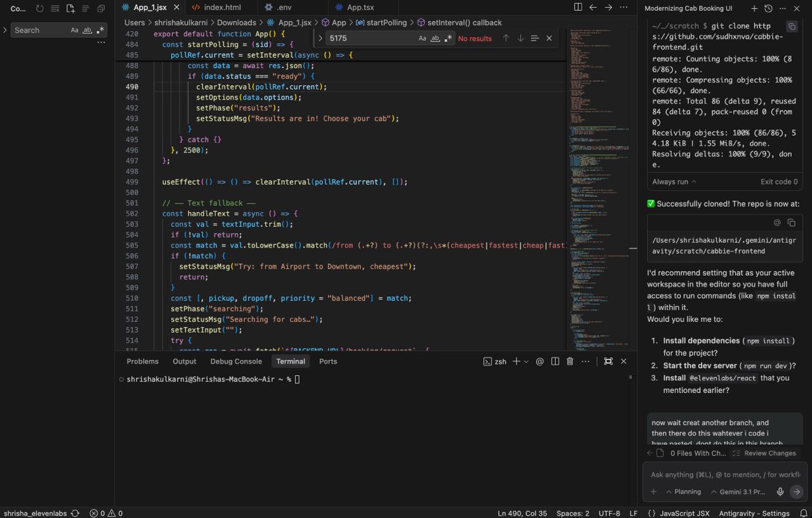Click the microphone voice input icon

click(x=780, y=491)
